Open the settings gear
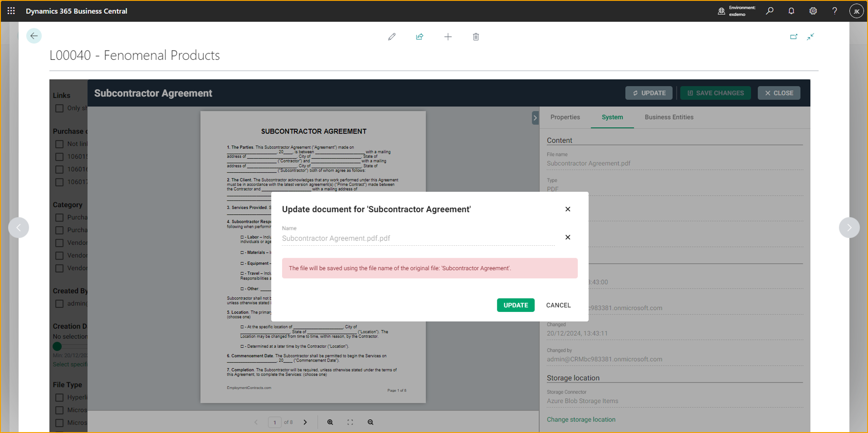The height and width of the screenshot is (433, 868). [813, 11]
